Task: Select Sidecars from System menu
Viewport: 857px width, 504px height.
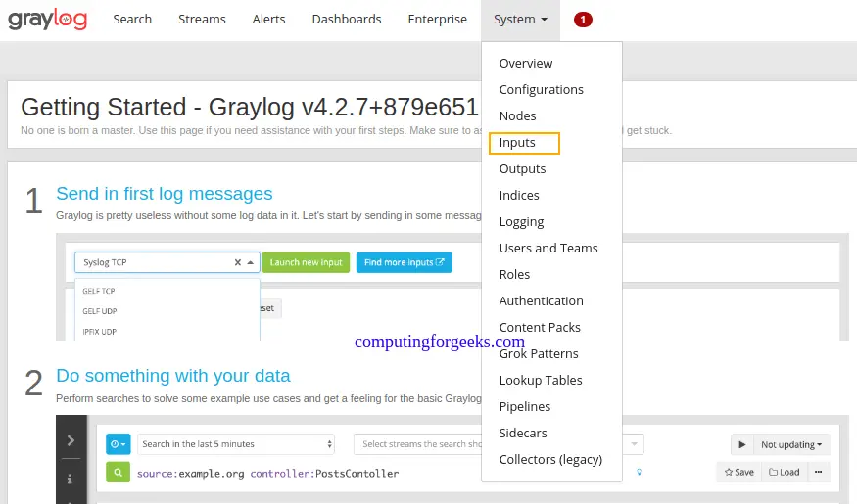Action: coord(523,434)
